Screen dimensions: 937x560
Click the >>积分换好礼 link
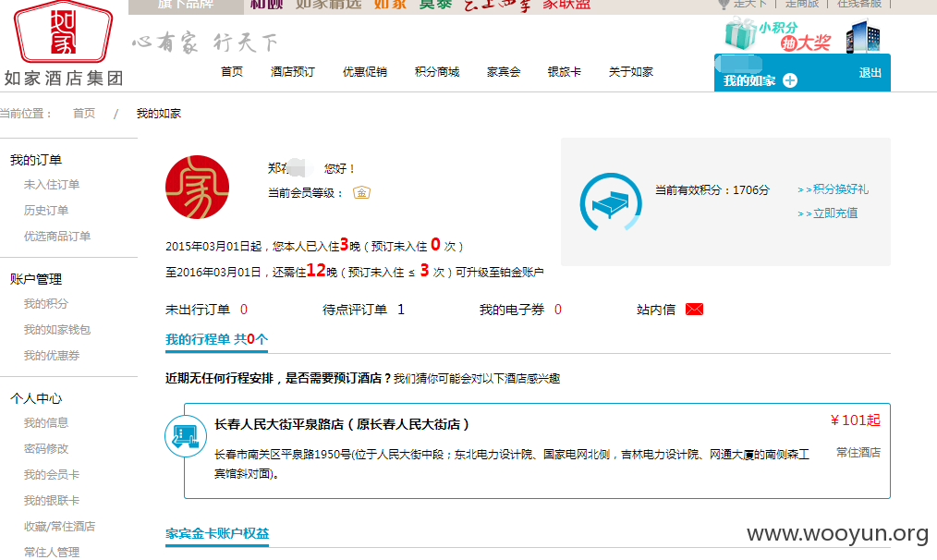point(833,189)
